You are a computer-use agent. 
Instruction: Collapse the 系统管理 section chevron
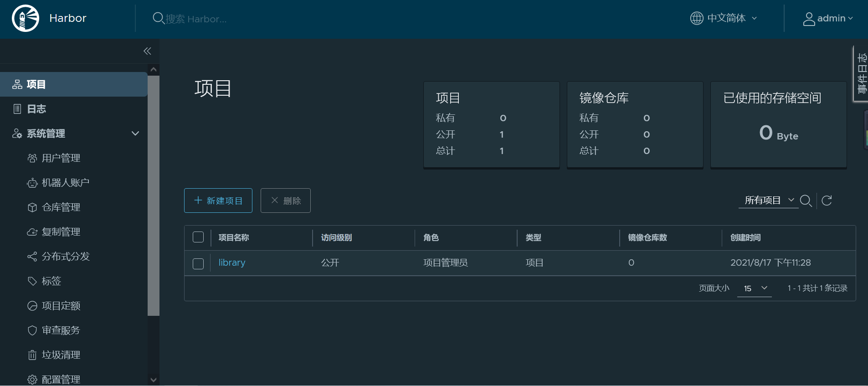click(x=135, y=134)
